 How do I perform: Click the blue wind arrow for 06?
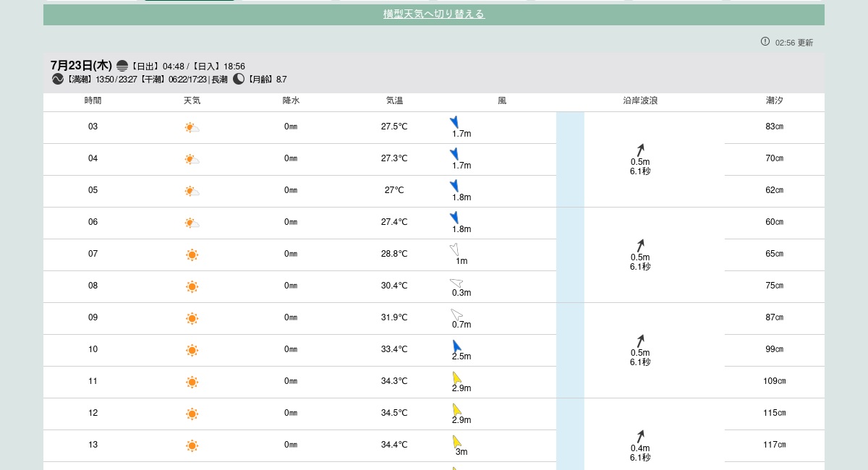point(454,218)
